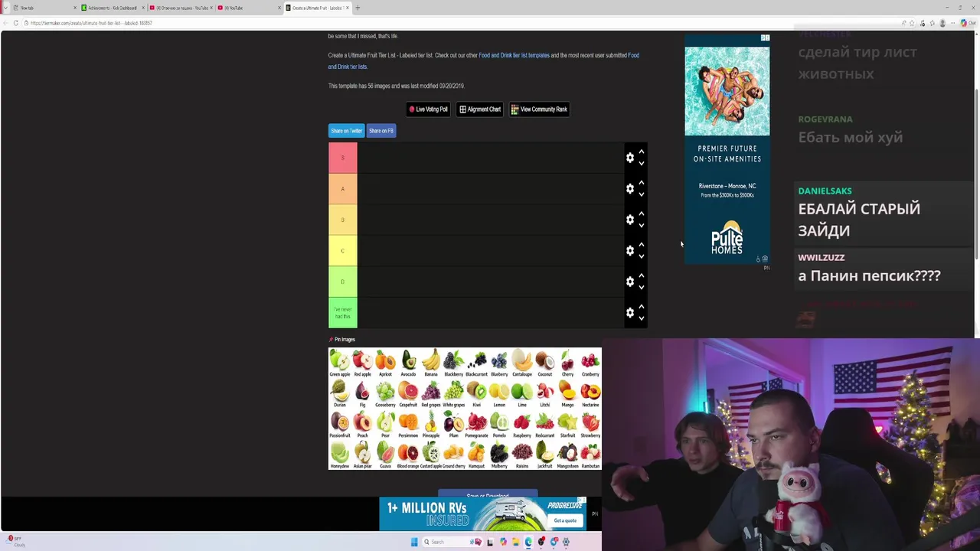Open settings gear for D tier row
Screen dimensions: 980x551
(x=630, y=282)
